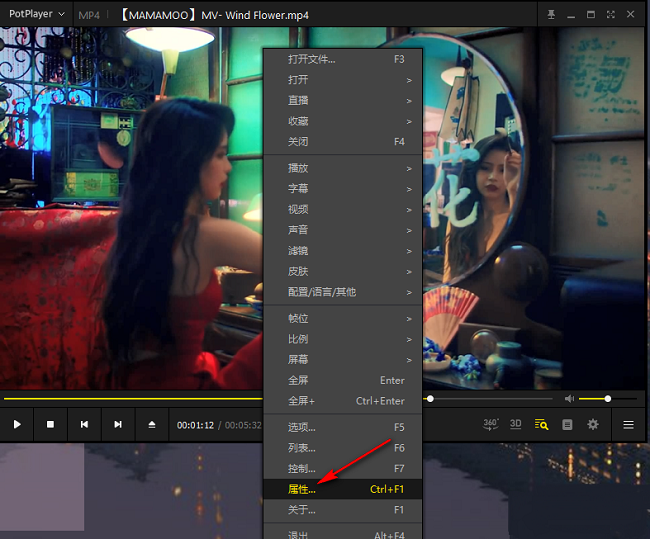Choose 退出 to quit player
Viewport: 650px width, 539px height.
[343, 534]
